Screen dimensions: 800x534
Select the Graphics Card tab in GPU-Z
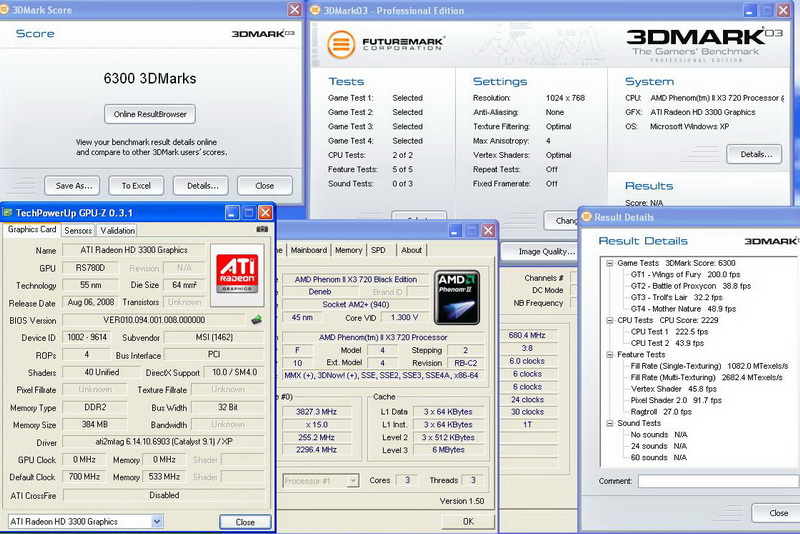pos(32,230)
